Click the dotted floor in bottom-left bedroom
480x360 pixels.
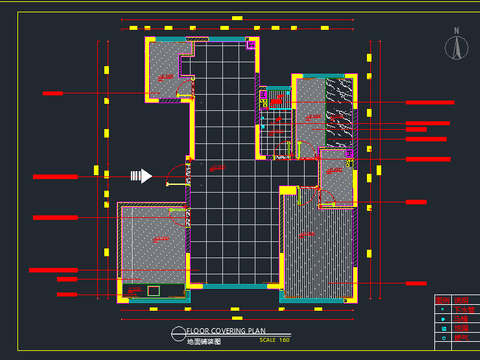coord(154,245)
